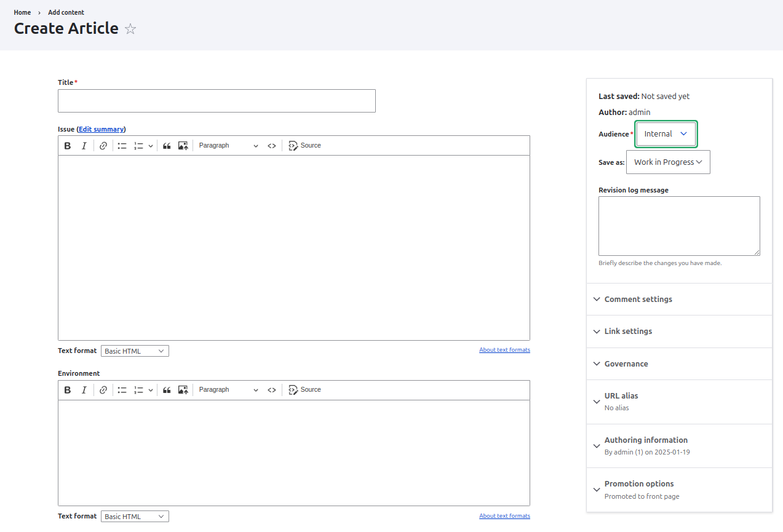This screenshot has width=783, height=532.
Task: Star the Create Article page as favorite
Action: coord(130,29)
